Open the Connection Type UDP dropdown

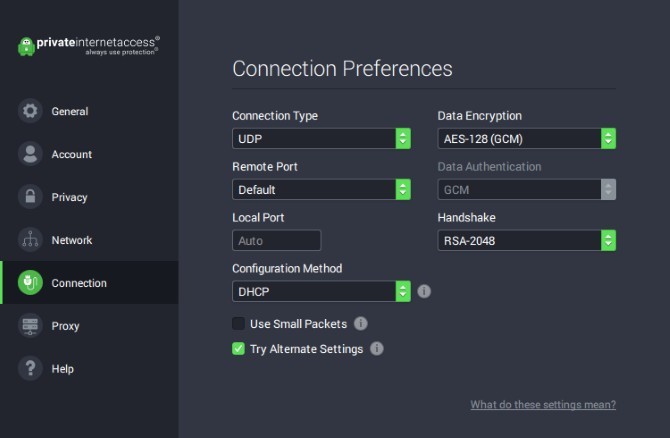click(321, 138)
